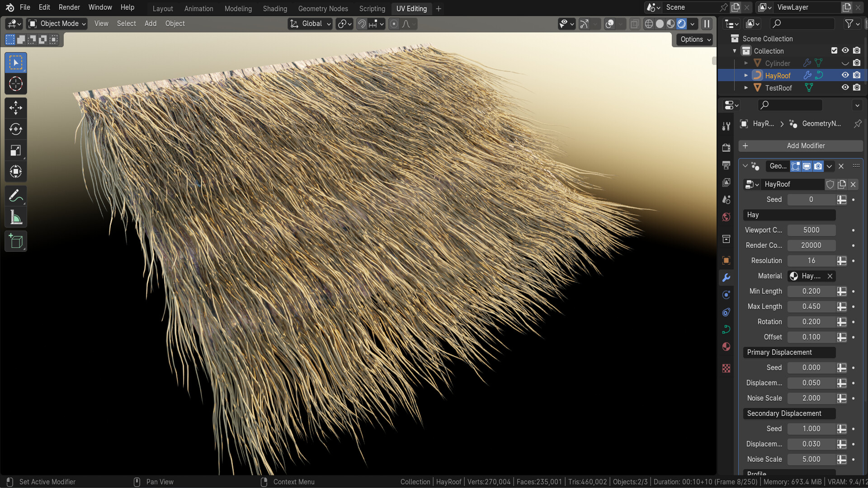Disable the modifier's realtime viewport display toggle
This screenshot has height=488, width=868.
[x=807, y=166]
